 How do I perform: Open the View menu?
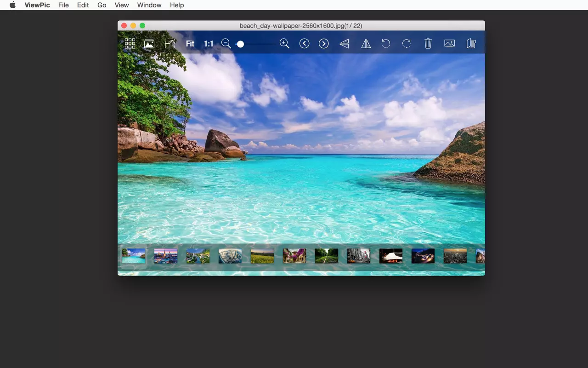[122, 5]
